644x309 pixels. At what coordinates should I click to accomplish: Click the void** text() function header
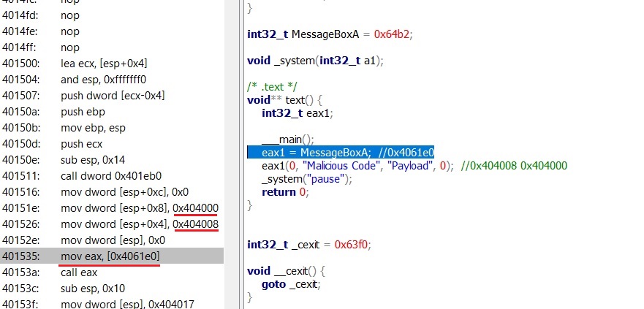[284, 99]
